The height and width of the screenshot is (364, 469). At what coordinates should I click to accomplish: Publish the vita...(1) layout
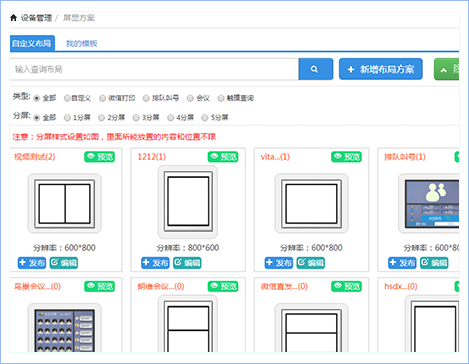click(x=279, y=263)
